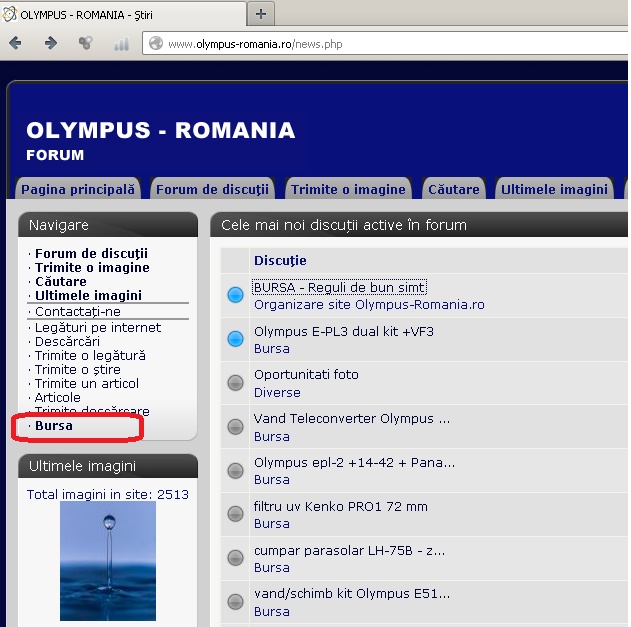Click the Ultimele imagini panel header
The width and height of the screenshot is (631, 627).
(x=108, y=466)
